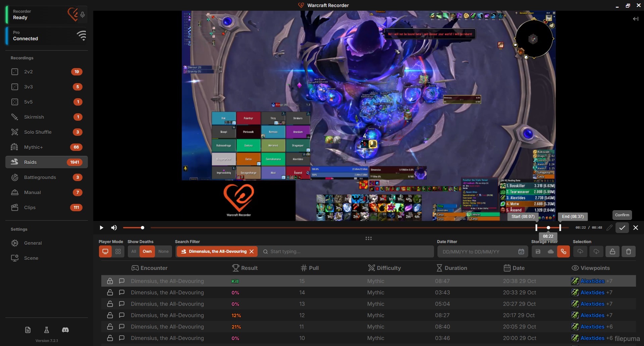Toggle the cloud storage filter
The image size is (644, 346).
[550, 251]
